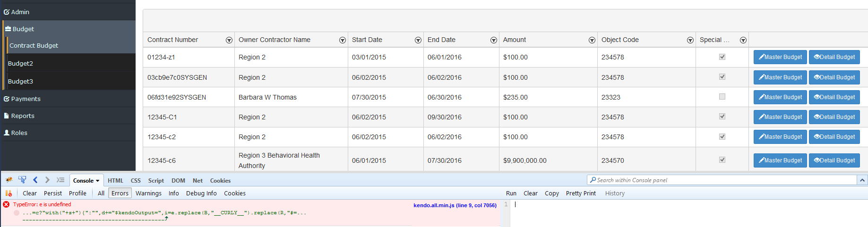The width and height of the screenshot is (868, 227).
Task: Open the Console tab dropdown arrow
Action: [x=98, y=181]
